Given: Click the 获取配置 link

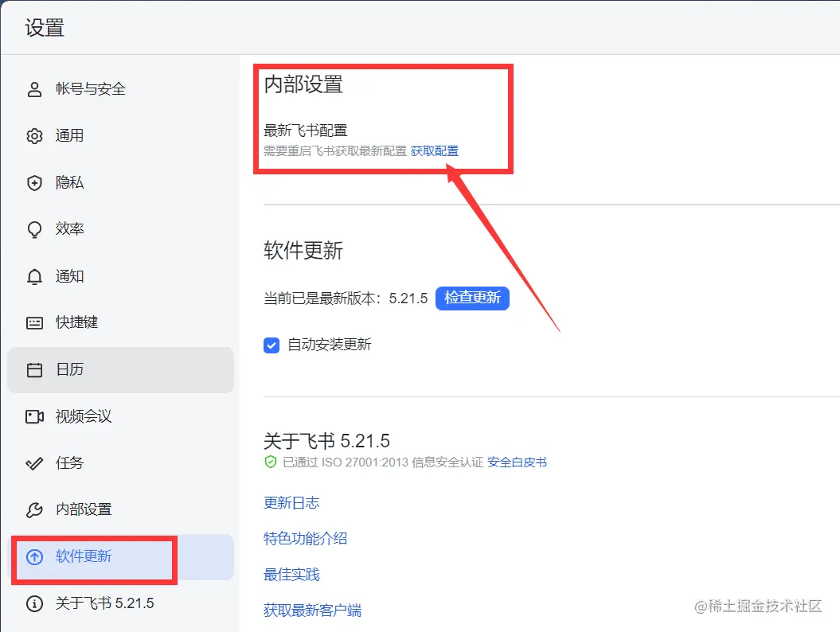Looking at the screenshot, I should [x=435, y=151].
